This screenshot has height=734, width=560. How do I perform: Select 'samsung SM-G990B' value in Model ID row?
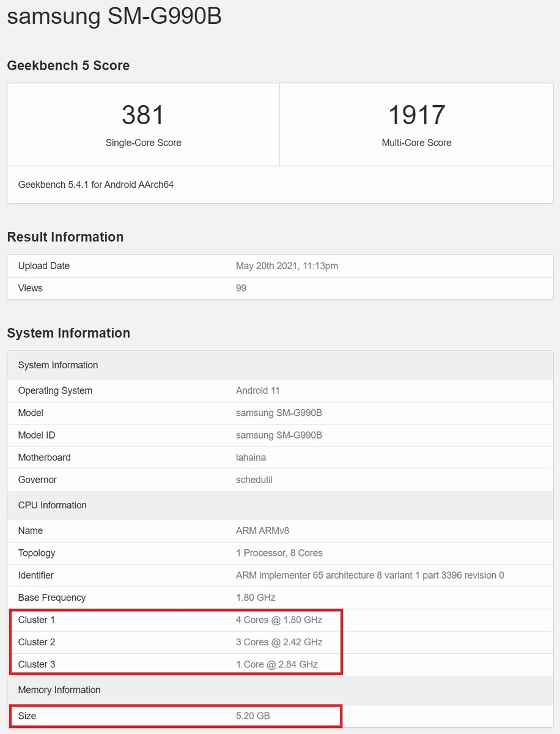pos(279,436)
